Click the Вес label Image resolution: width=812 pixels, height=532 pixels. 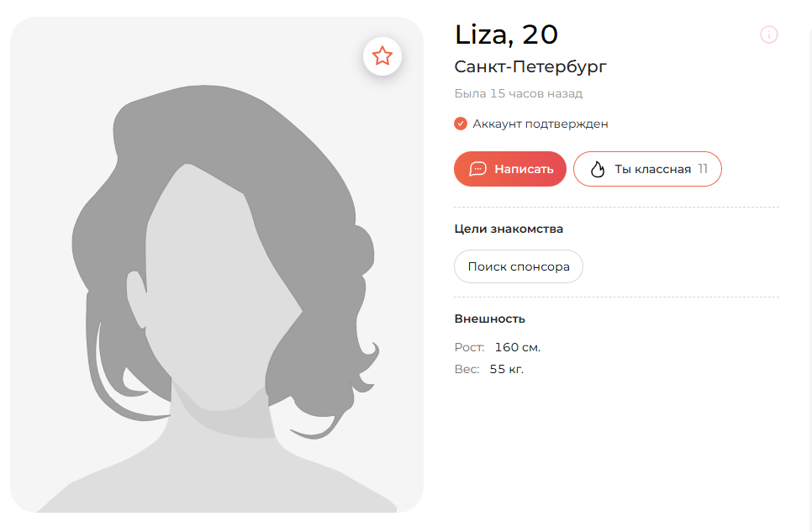tap(467, 369)
